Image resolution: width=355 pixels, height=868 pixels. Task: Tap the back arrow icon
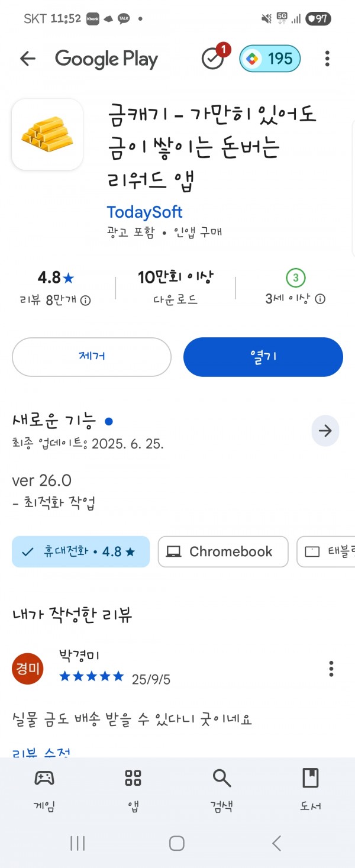point(28,59)
